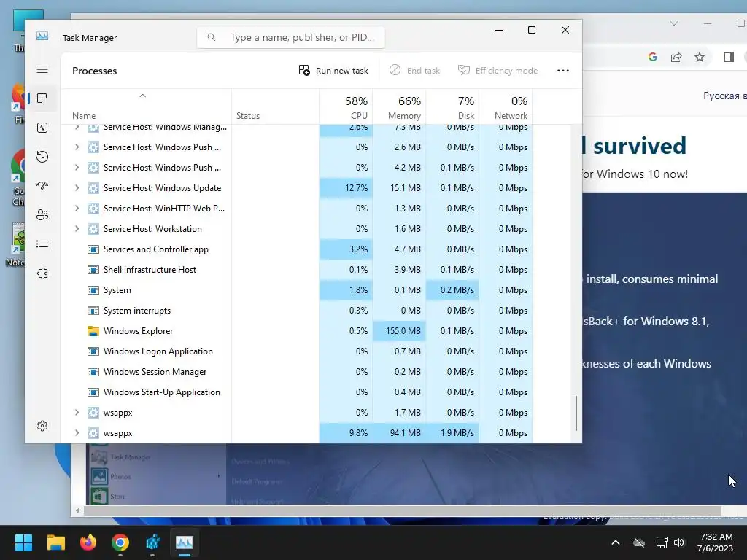Screen dimensions: 747x560
Task: Click Run new task button
Action: [x=333, y=71]
